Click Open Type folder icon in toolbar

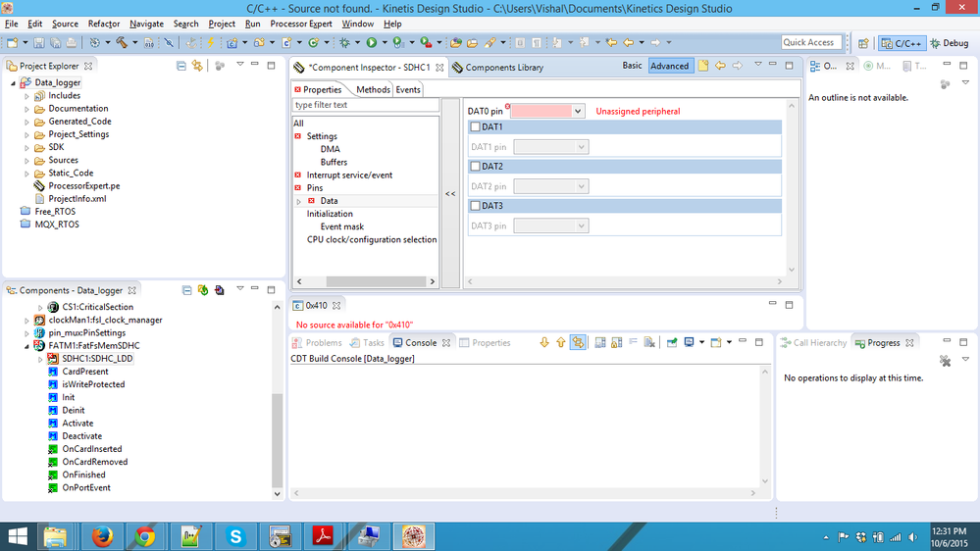(456, 42)
